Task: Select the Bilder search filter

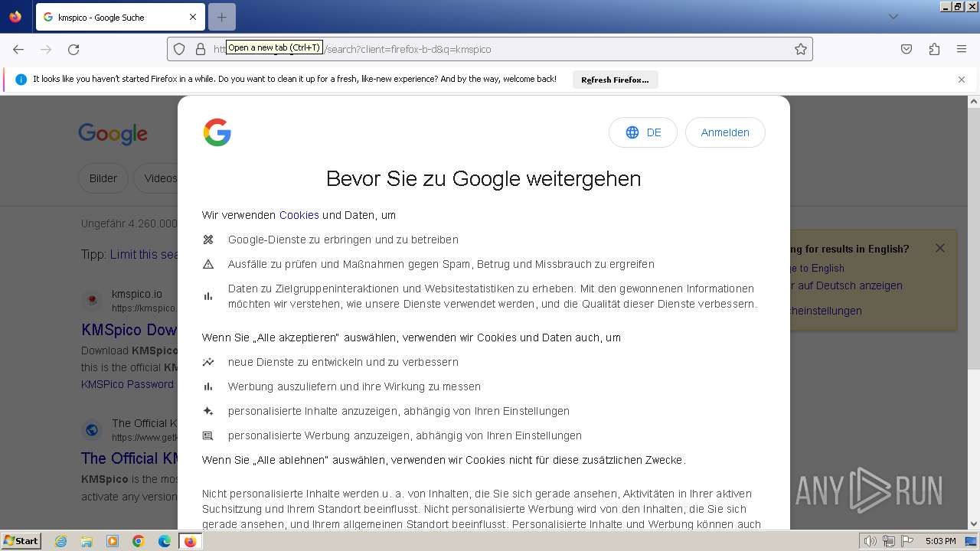Action: (x=103, y=178)
